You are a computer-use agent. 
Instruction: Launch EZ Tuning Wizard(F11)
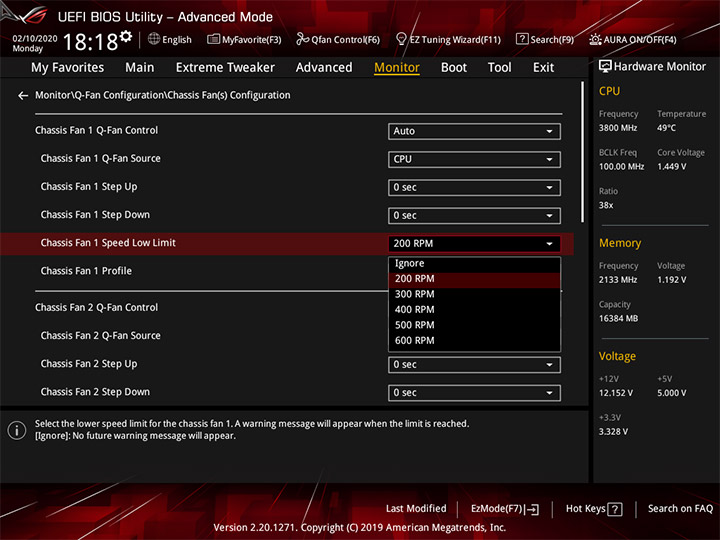click(x=448, y=39)
